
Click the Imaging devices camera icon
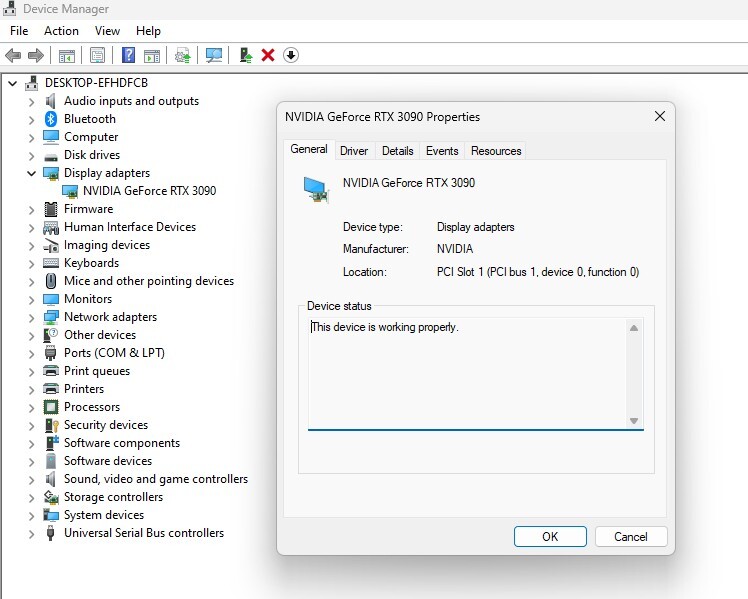coord(51,245)
